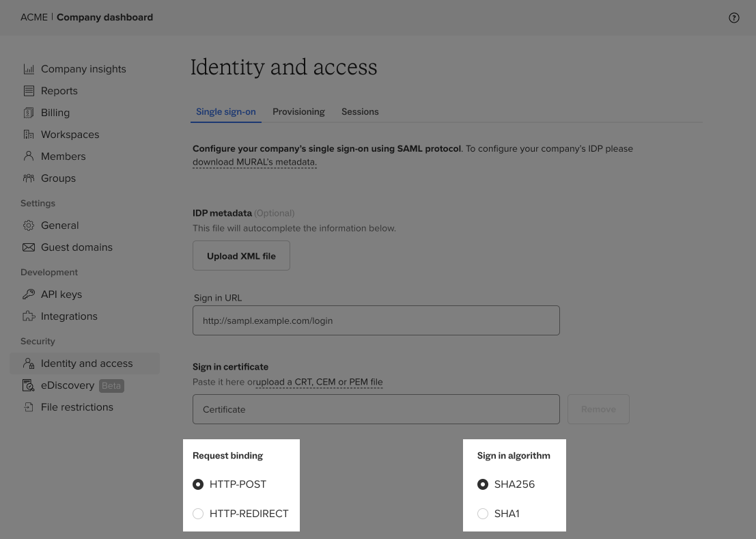Open Company insights in sidebar

point(83,69)
